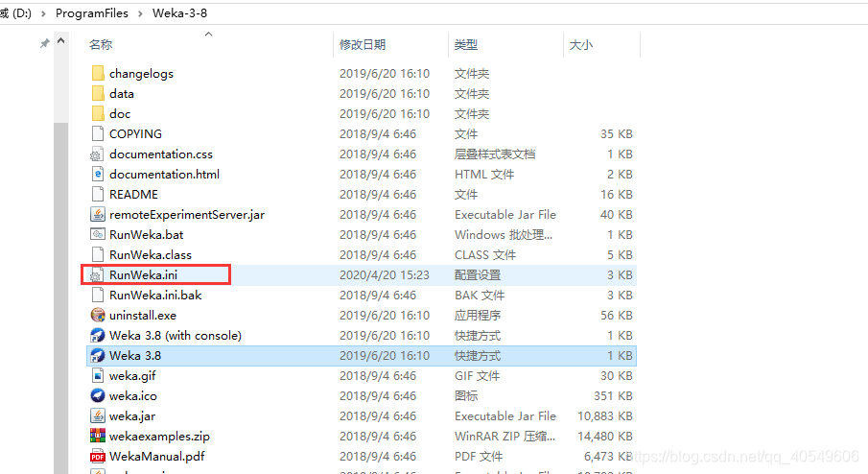Select the changelogs folder name

[x=141, y=74]
